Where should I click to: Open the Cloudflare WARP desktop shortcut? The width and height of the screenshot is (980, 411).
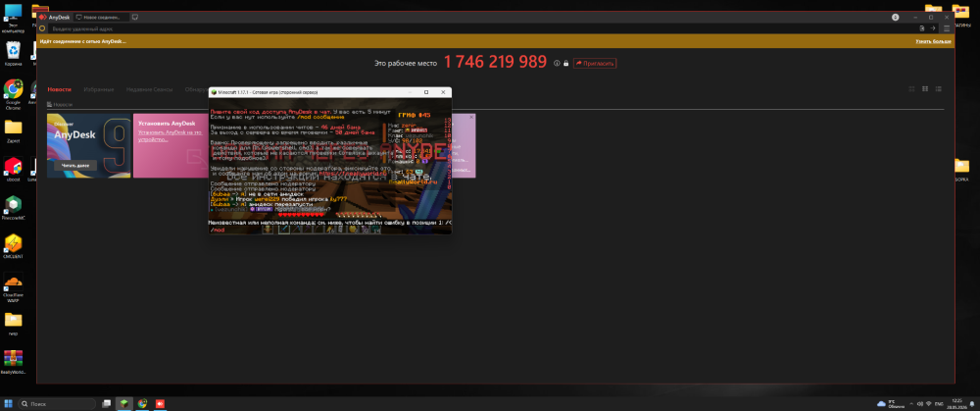pos(13,287)
